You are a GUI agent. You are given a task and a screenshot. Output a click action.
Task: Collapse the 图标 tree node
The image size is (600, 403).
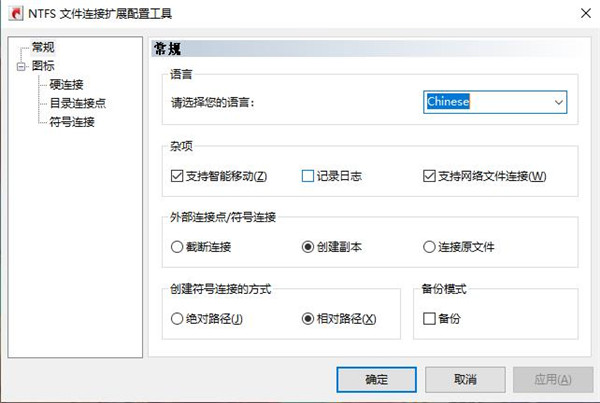(x=20, y=67)
